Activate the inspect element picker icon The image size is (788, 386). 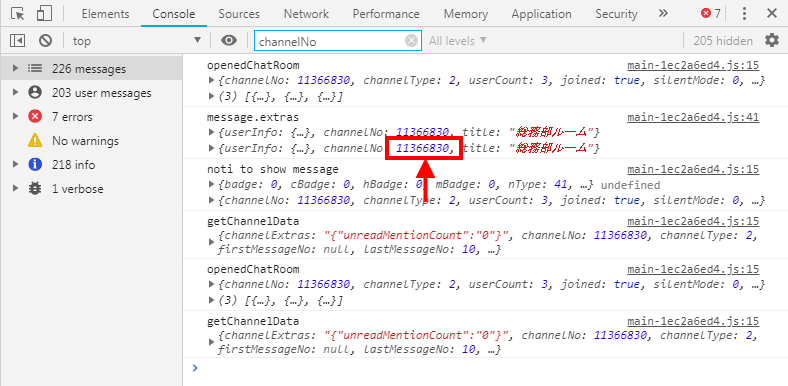(18, 14)
